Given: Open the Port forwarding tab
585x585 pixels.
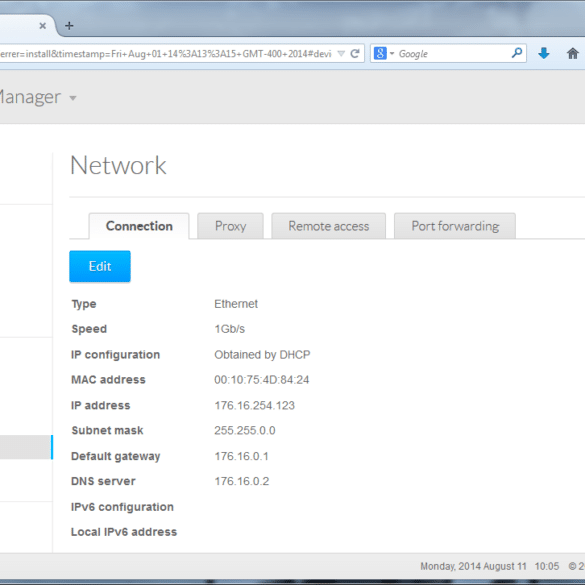Looking at the screenshot, I should (455, 226).
